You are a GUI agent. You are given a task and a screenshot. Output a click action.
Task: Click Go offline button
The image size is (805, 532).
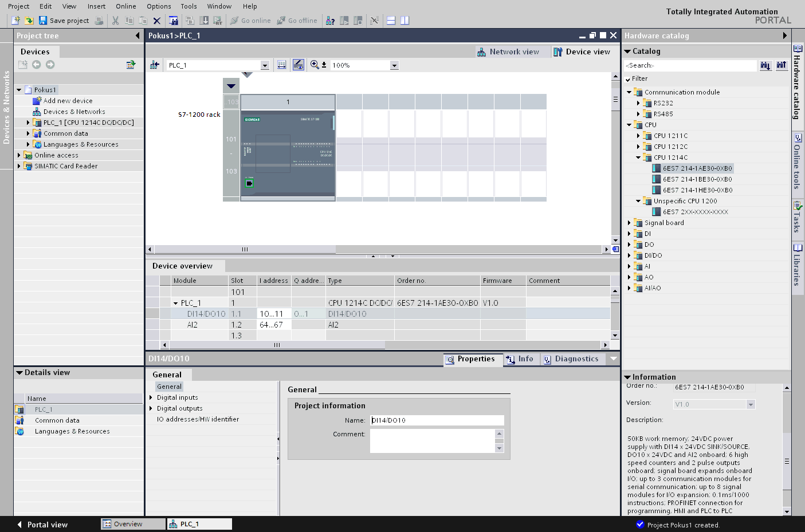coord(297,21)
